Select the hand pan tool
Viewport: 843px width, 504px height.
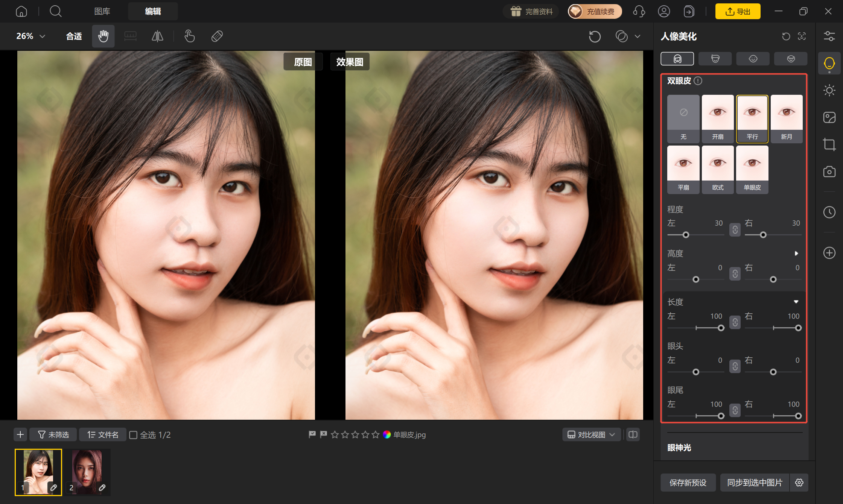click(x=103, y=36)
